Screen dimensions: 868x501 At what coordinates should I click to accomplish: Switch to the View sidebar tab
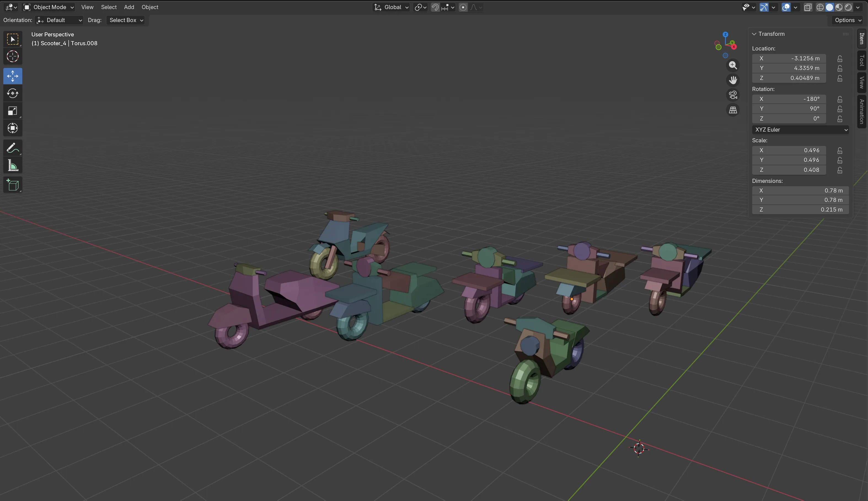pos(862,82)
